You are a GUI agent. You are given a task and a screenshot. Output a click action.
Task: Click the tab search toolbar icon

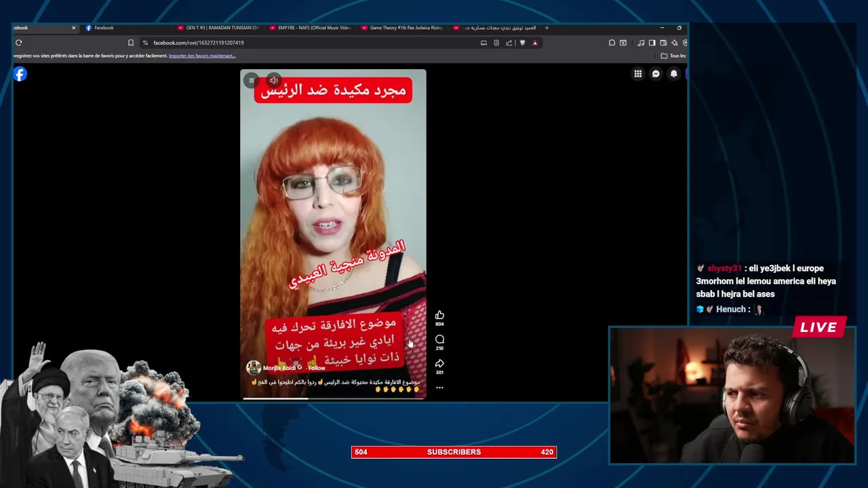[623, 43]
